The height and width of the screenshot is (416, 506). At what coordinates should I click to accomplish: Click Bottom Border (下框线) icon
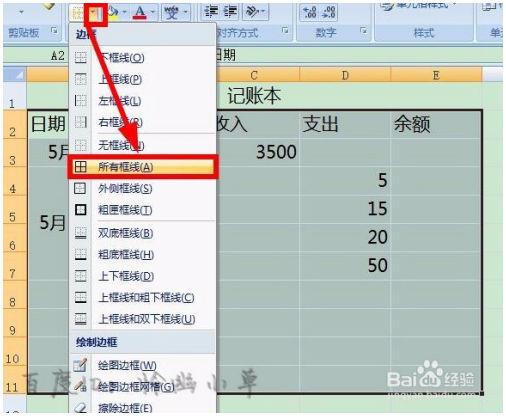pyautogui.click(x=81, y=57)
